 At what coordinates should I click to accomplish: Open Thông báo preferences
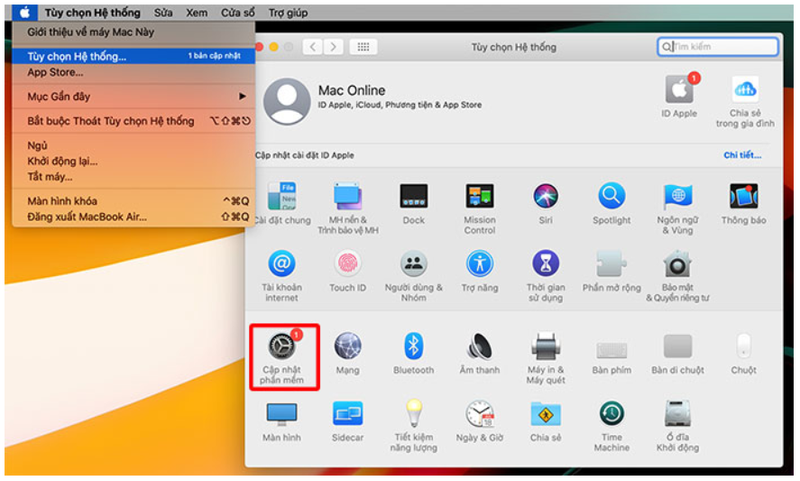743,197
